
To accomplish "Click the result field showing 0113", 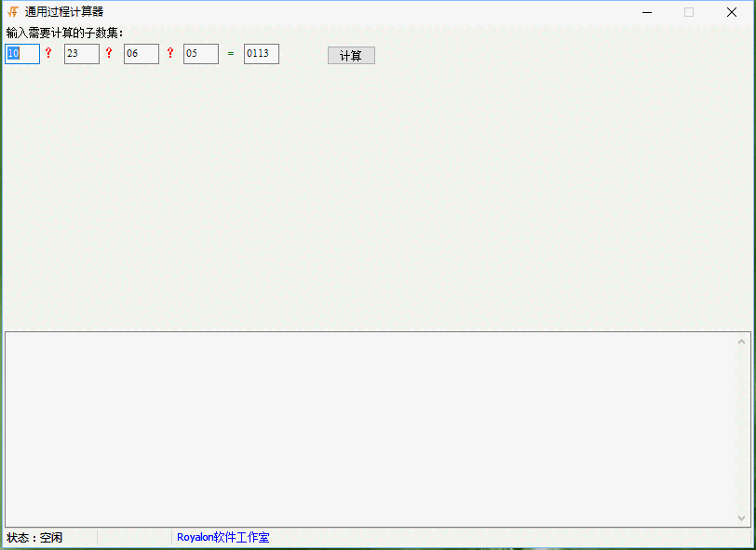I will 261,54.
